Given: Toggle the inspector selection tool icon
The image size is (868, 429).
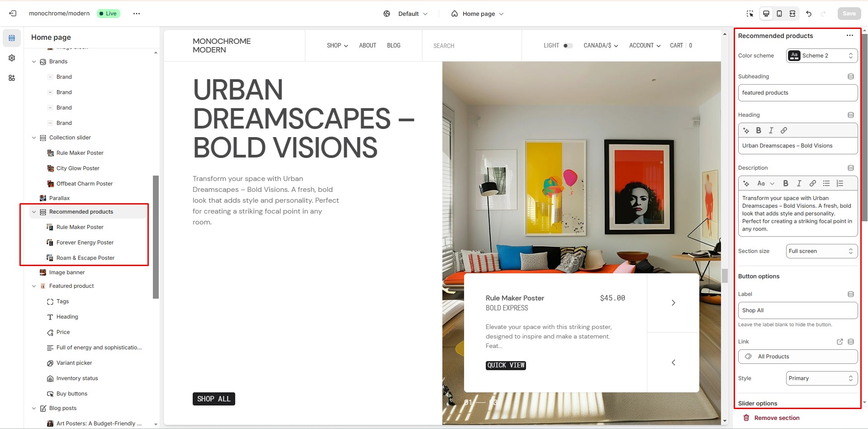Looking at the screenshot, I should (750, 14).
